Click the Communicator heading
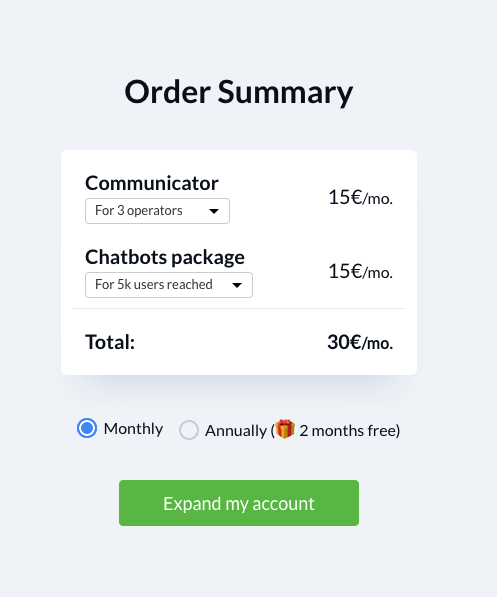 [x=152, y=183]
